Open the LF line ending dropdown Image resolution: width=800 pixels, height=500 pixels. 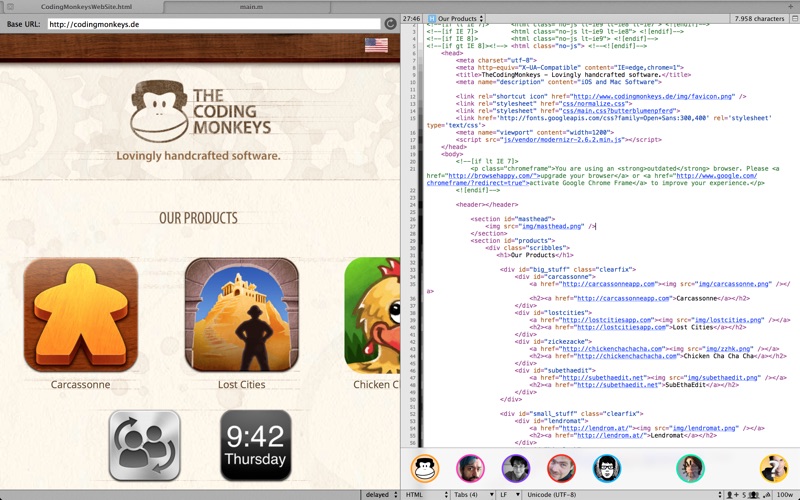pyautogui.click(x=510, y=495)
